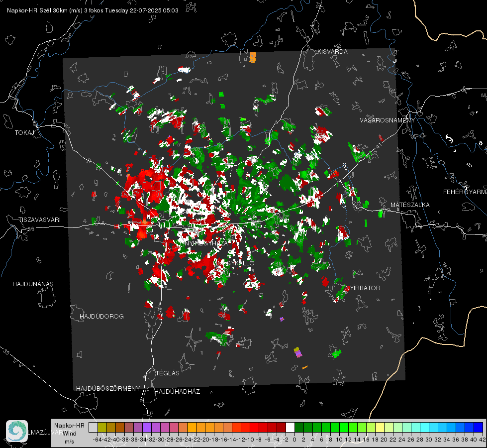
Task: Pick the olive second legend swatch
Action: [102, 427]
